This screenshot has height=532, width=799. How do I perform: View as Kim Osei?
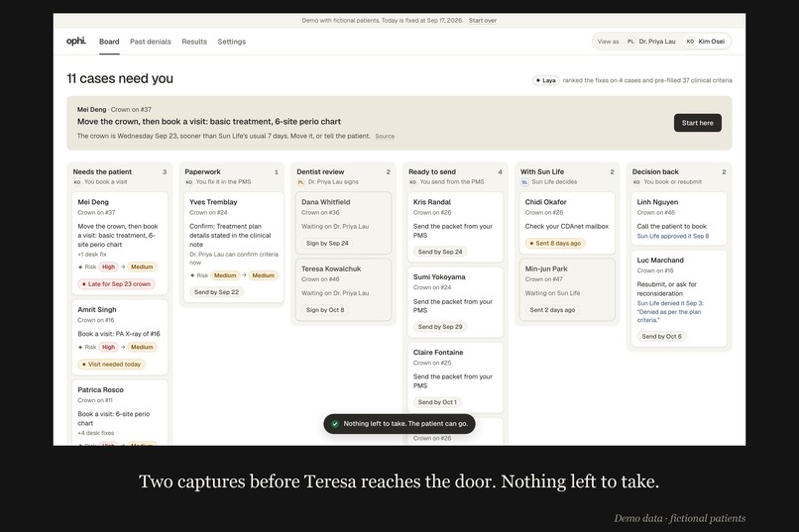pyautogui.click(x=705, y=42)
